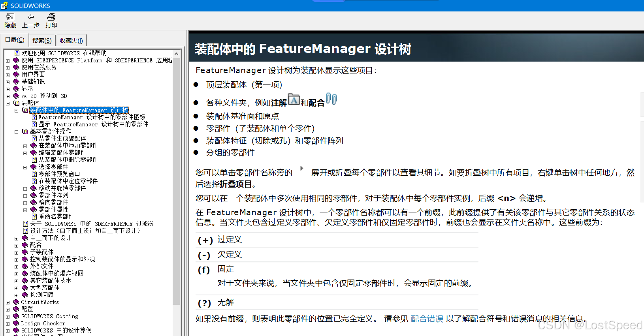Expand the 选择零部件 node

(x=25, y=167)
